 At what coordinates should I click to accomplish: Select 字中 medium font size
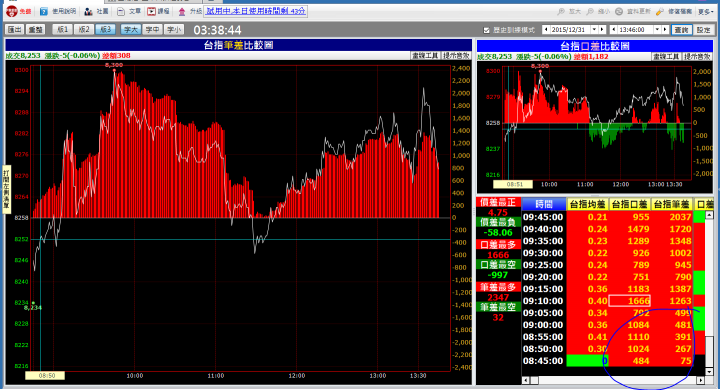tap(152, 29)
